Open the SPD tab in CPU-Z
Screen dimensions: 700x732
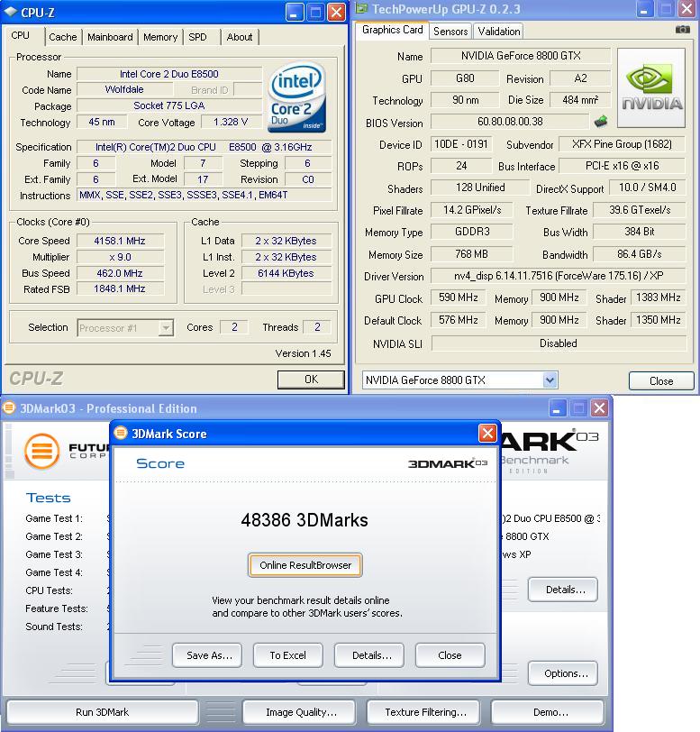click(x=198, y=37)
